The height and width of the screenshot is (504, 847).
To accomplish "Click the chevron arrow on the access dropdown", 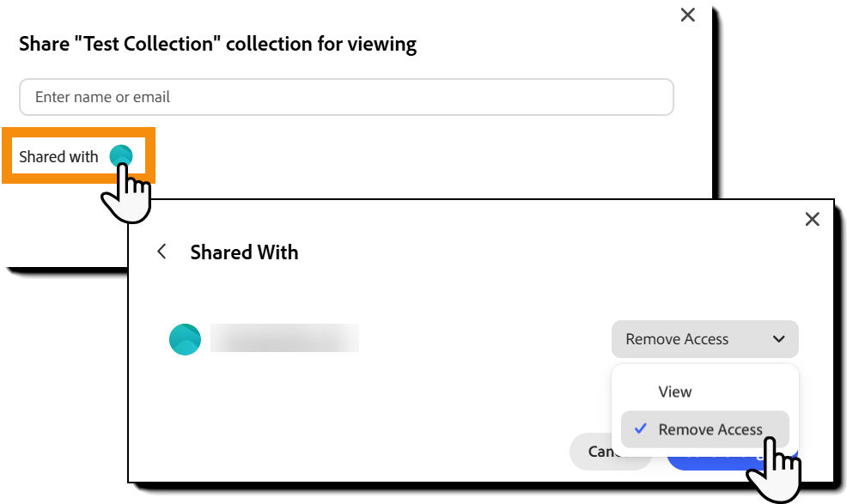I will click(778, 339).
